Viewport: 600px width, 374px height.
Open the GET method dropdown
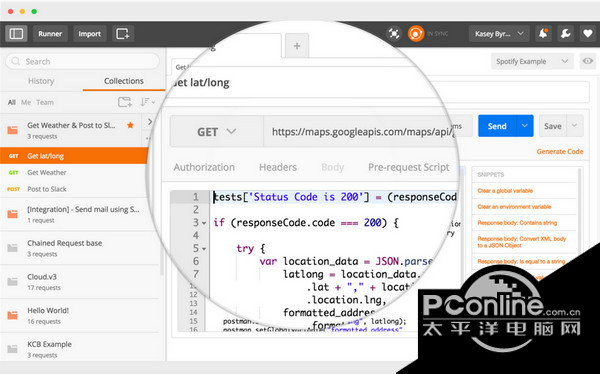[217, 132]
